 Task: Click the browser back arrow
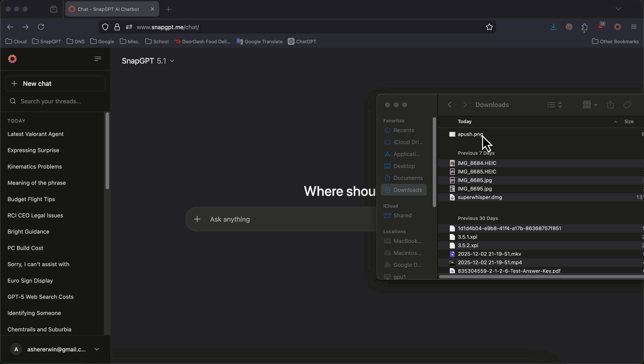coord(10,27)
